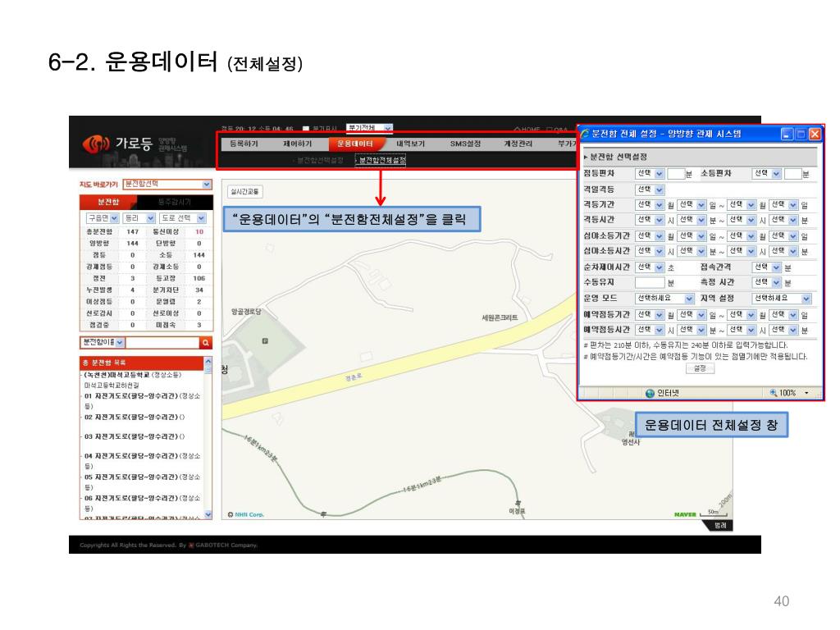Open the 분전함이름 search type dropdown
840x630 pixels.
click(103, 342)
